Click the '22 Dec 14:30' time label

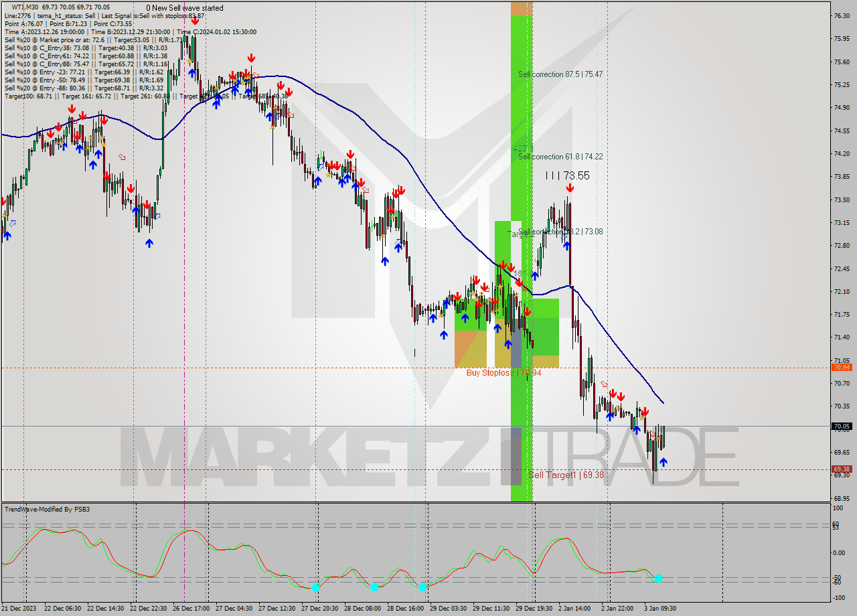coord(106,609)
